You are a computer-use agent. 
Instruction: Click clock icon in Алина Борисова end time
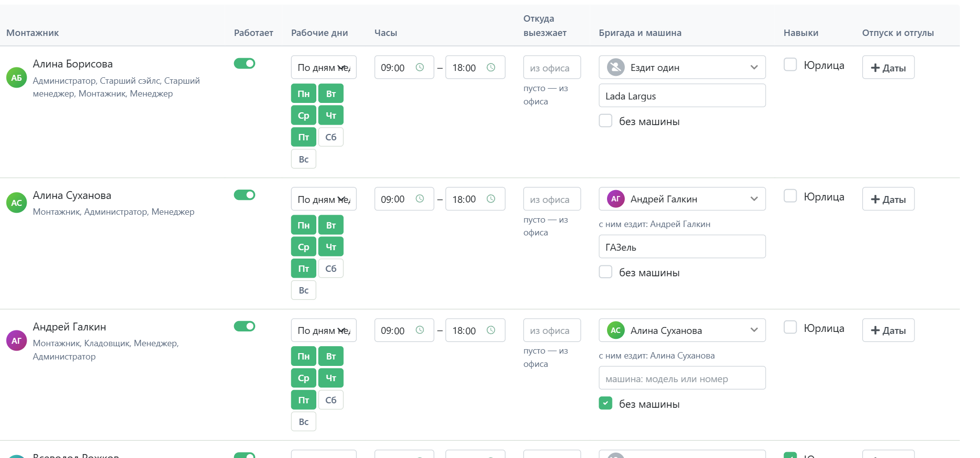[491, 67]
